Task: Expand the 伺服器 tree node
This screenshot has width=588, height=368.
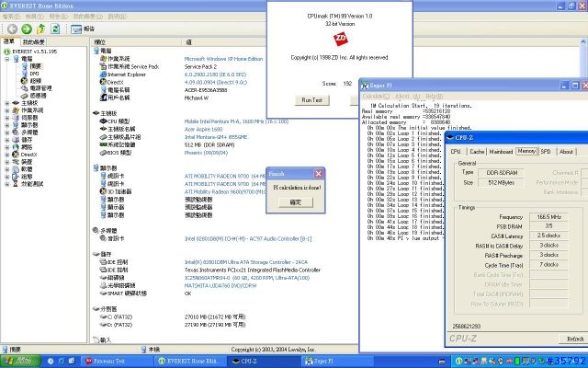Action: (x=7, y=118)
